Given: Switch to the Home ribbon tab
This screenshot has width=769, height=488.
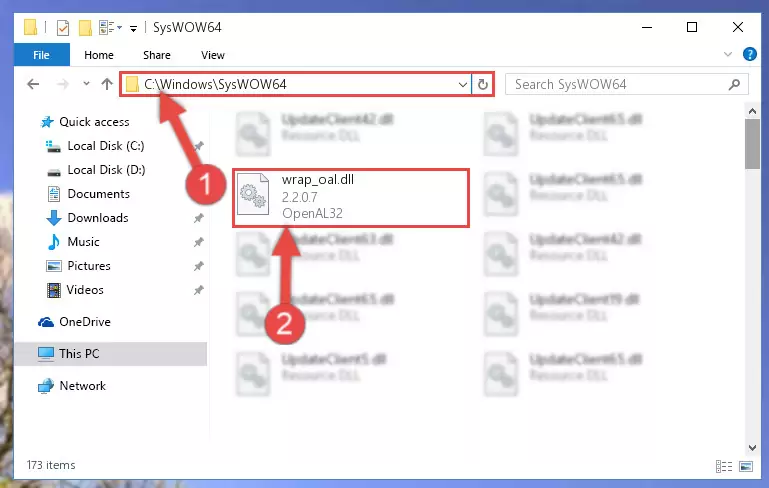Looking at the screenshot, I should [99, 55].
